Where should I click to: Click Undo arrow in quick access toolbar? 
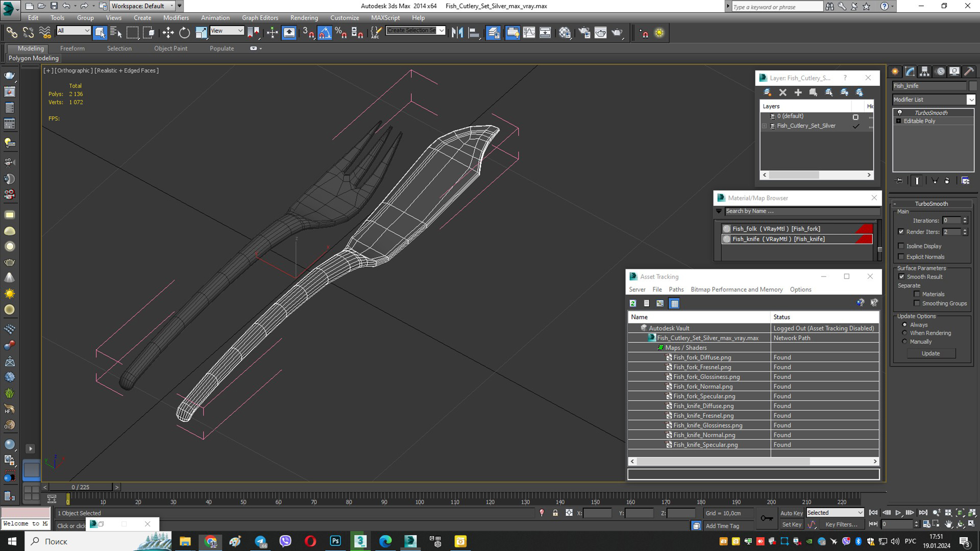[66, 6]
